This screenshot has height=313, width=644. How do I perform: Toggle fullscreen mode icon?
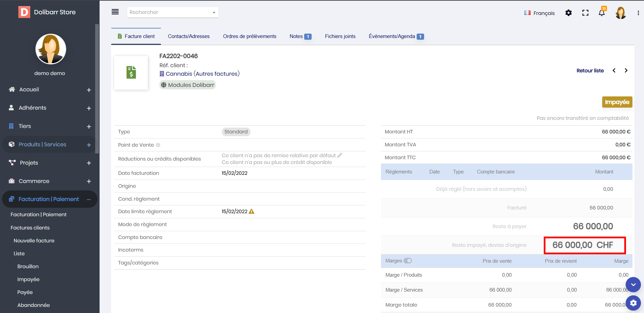(585, 13)
